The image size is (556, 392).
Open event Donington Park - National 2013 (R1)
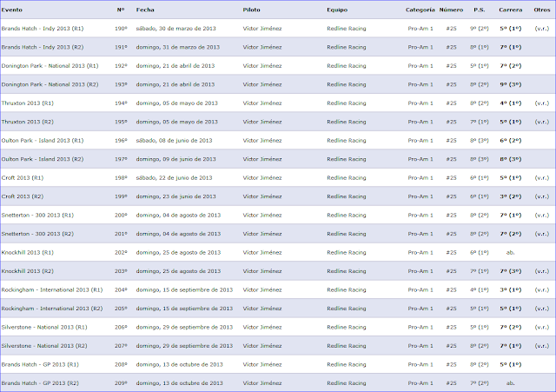pos(50,66)
